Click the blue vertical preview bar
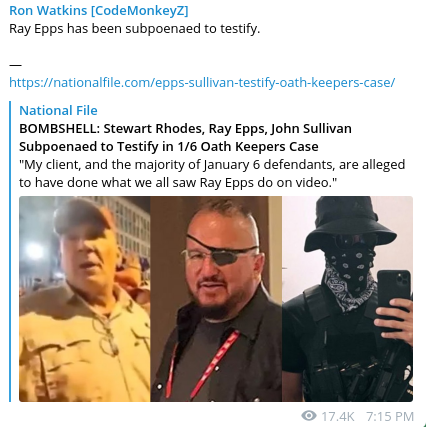 [x=10, y=251]
